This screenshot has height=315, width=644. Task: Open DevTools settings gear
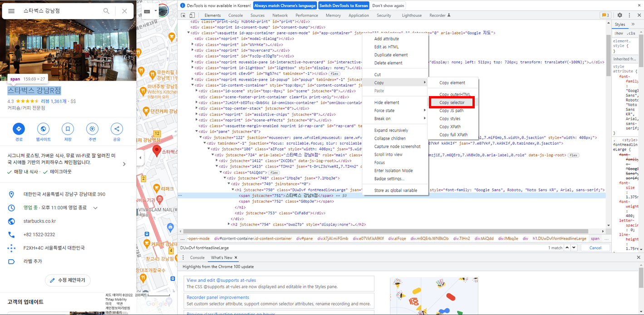(x=619, y=15)
